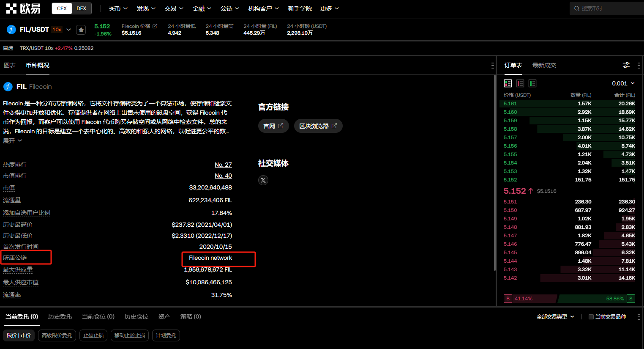Open 全部交易类型 filter dropdown

tap(555, 316)
